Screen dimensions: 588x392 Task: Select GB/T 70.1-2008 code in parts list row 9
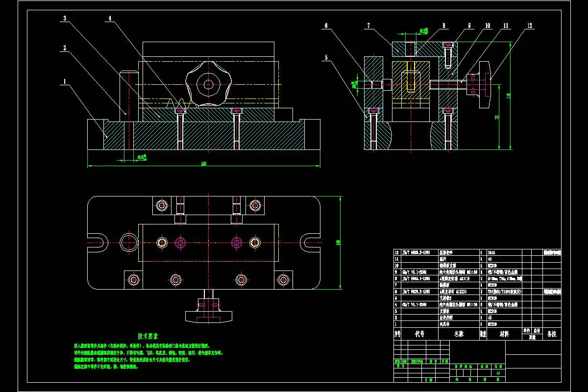[x=415, y=272]
